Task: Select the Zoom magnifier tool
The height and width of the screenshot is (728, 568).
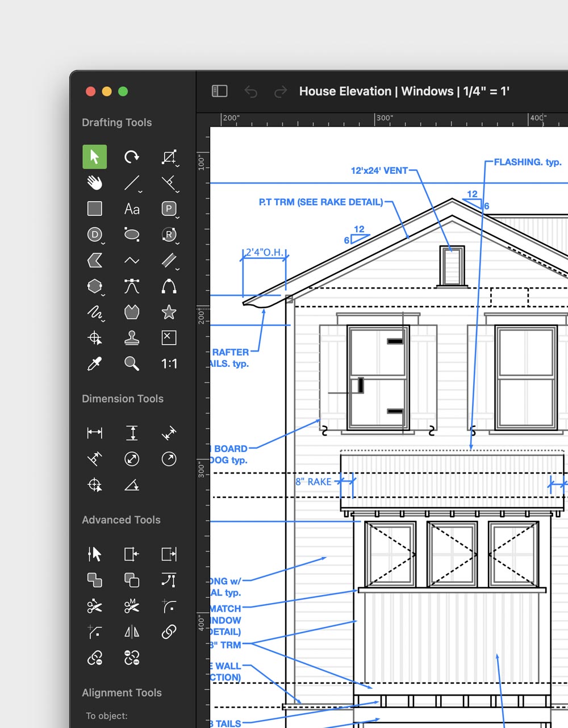Action: point(132,363)
